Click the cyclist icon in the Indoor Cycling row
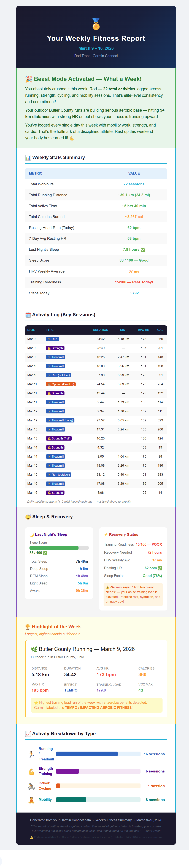 coord(31,786)
